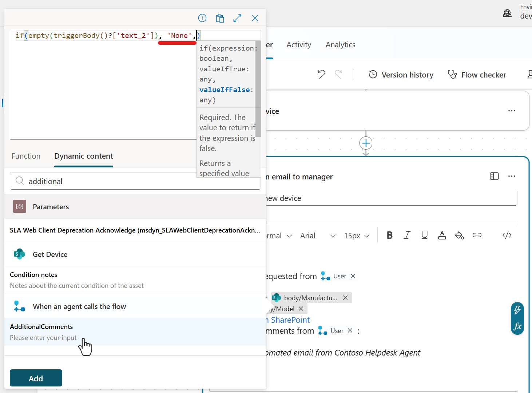Click the dynamic content search field
The width and height of the screenshot is (532, 393).
[142, 181]
